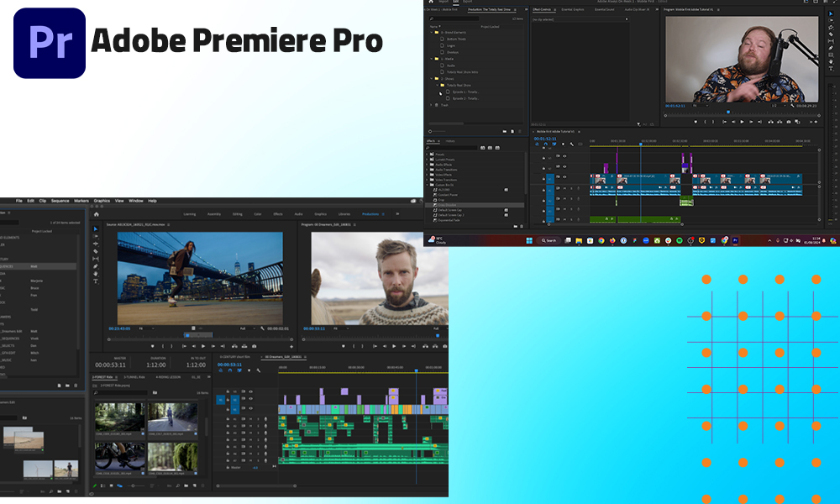Viewport: 840px width, 504px height.
Task: Toggle V1 track eye in Mobile First timeline
Action: coord(564,176)
